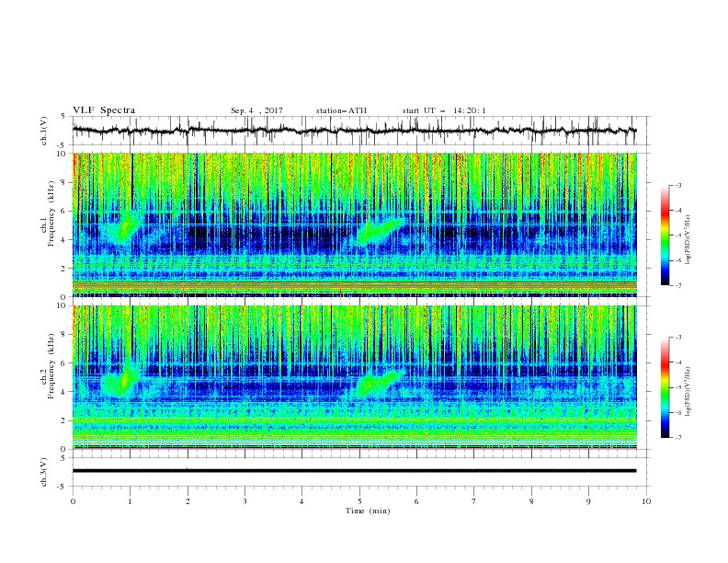Click the "Time (min)" x-axis label
The height and width of the screenshot is (563, 728).
pos(368,511)
